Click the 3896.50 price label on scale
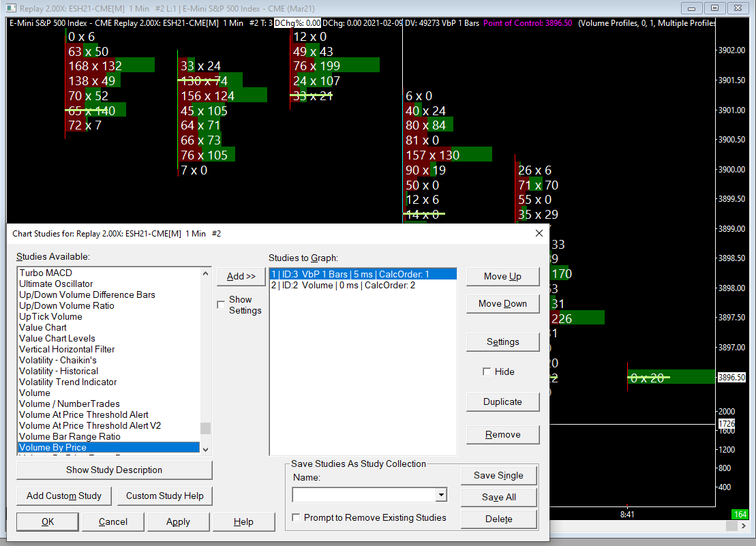The width and height of the screenshot is (756, 546). pyautogui.click(x=731, y=378)
